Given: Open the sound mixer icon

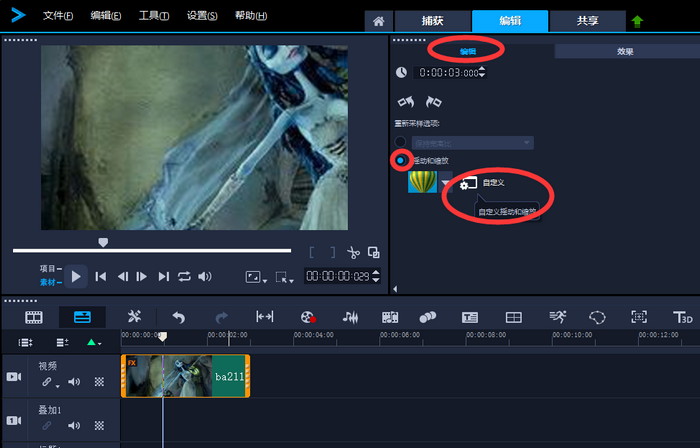Looking at the screenshot, I should (x=350, y=317).
